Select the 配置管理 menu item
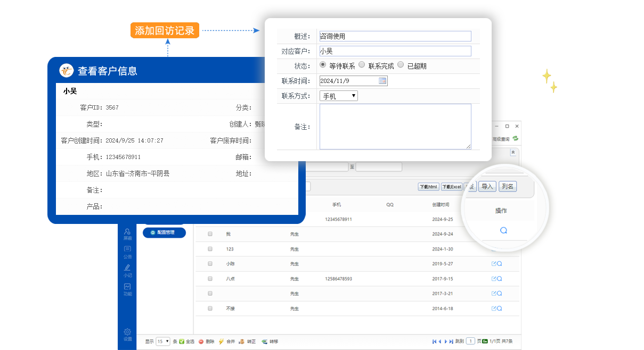The image size is (644, 350). (164, 232)
